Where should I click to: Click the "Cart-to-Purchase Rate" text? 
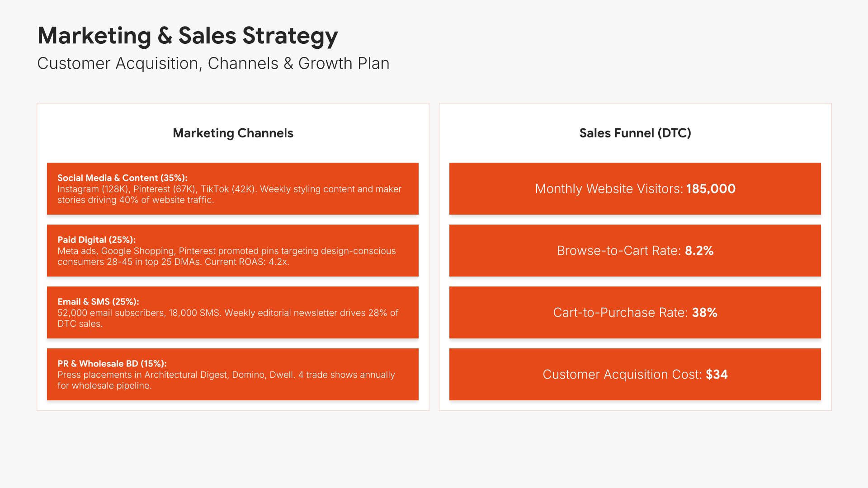click(x=620, y=313)
